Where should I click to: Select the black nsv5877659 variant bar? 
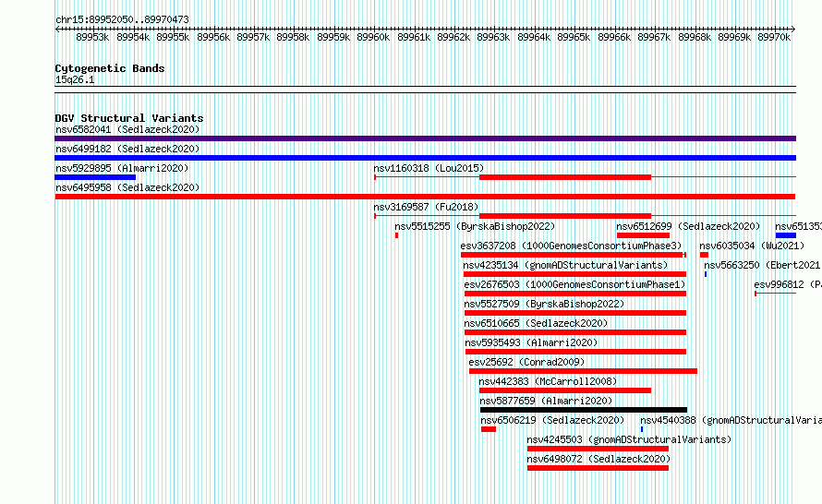584,410
